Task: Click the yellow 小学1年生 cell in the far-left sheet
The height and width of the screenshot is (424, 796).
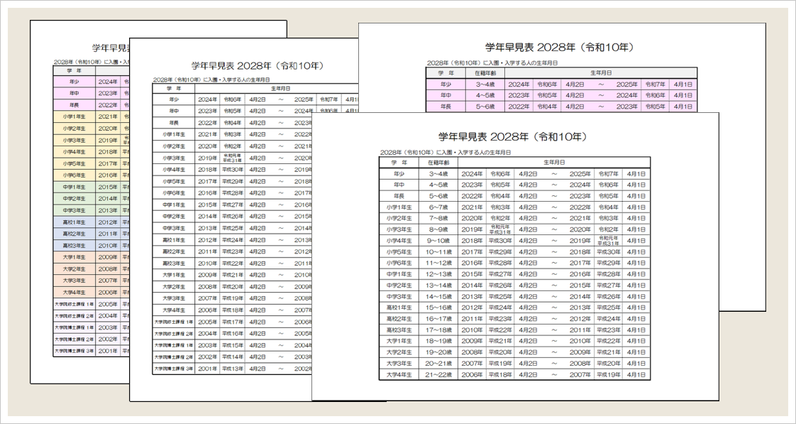Action: [x=74, y=116]
